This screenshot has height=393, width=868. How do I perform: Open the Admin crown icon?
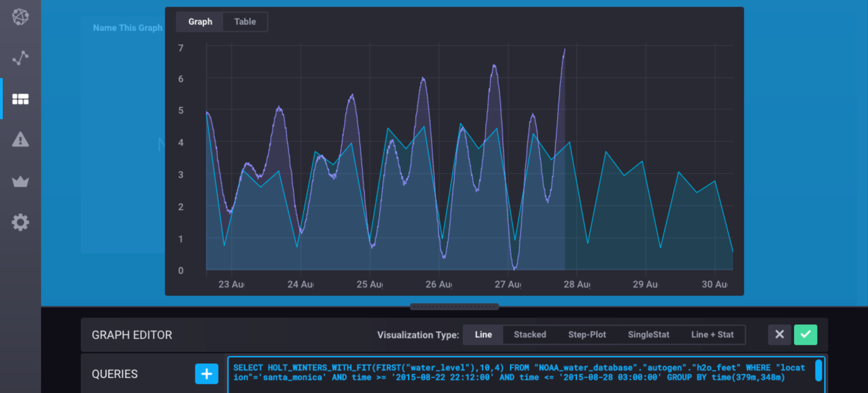tap(20, 181)
